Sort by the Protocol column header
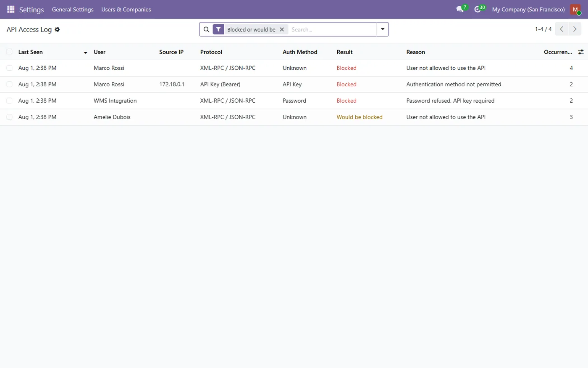The width and height of the screenshot is (588, 368). pyautogui.click(x=211, y=52)
